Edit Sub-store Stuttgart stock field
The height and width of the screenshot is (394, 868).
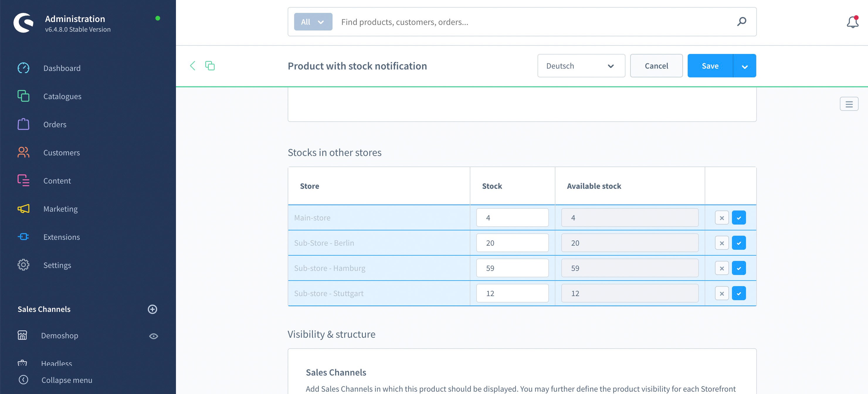[x=512, y=293]
